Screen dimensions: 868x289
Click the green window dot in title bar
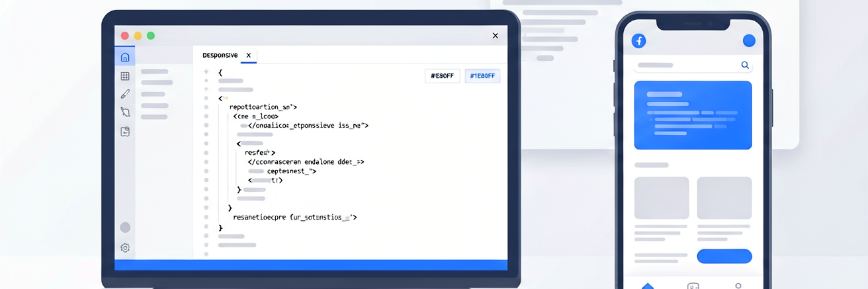click(151, 36)
